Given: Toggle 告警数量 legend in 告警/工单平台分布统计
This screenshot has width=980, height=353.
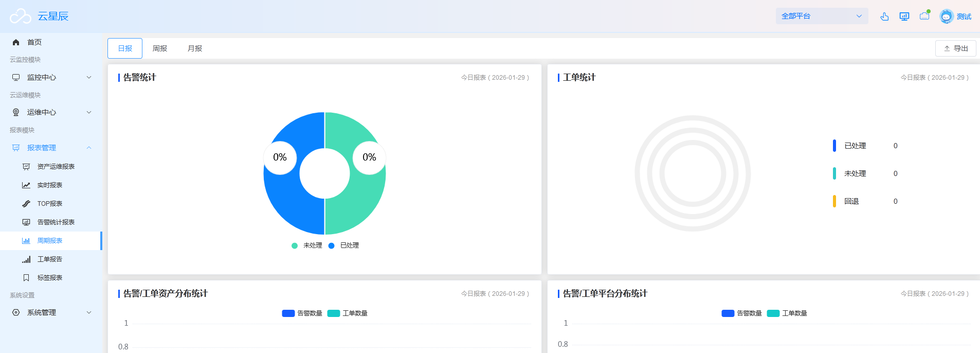Looking at the screenshot, I should click(x=742, y=313).
